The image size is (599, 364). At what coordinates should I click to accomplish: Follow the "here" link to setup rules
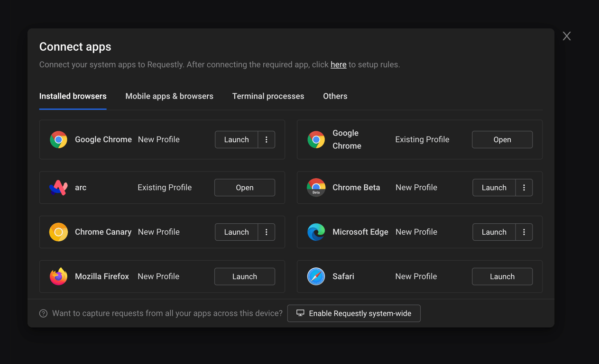point(339,64)
